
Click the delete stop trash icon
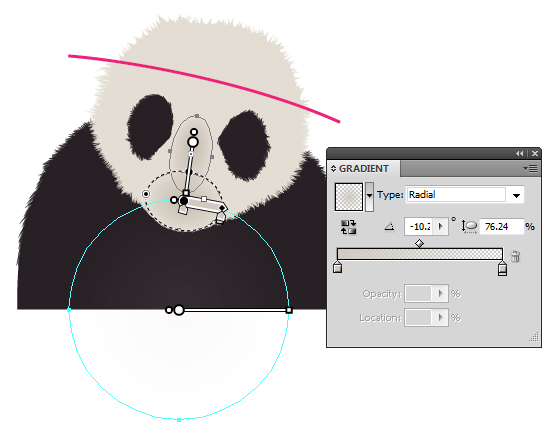tap(515, 256)
